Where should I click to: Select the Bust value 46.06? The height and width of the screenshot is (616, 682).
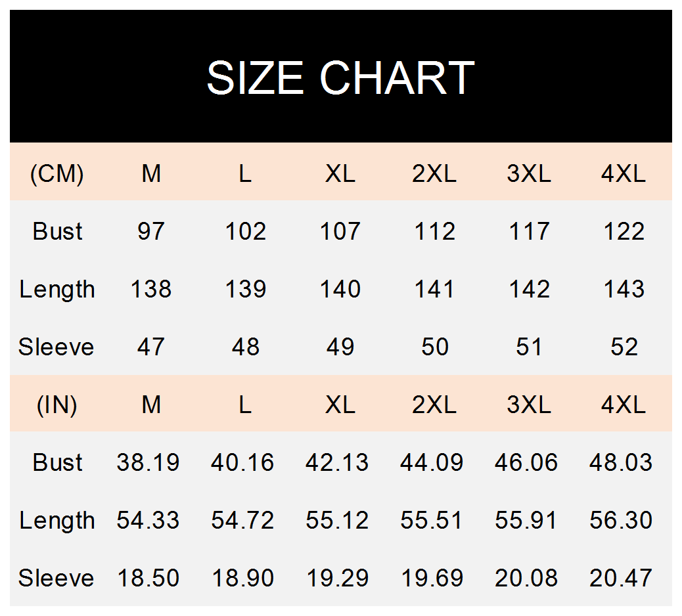[x=526, y=462]
